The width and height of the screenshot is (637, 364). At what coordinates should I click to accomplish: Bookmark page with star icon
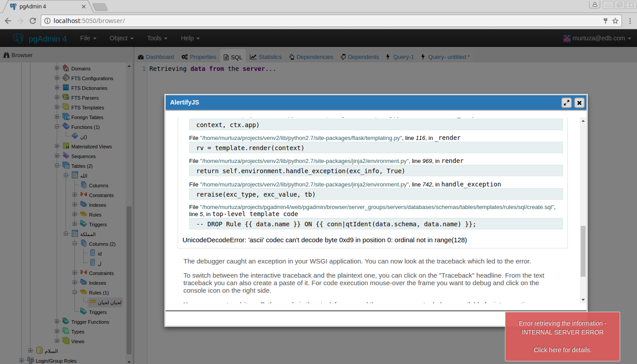pos(616,21)
